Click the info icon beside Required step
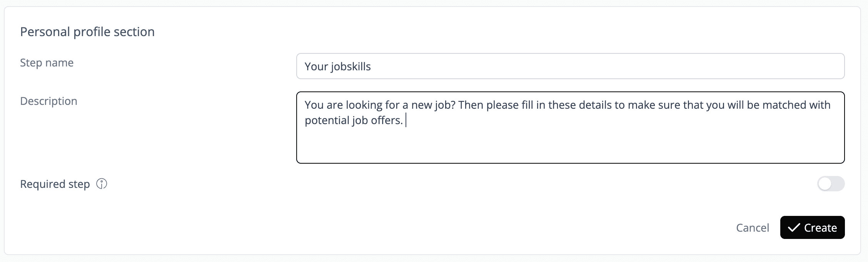The height and width of the screenshot is (262, 868). pyautogui.click(x=102, y=184)
